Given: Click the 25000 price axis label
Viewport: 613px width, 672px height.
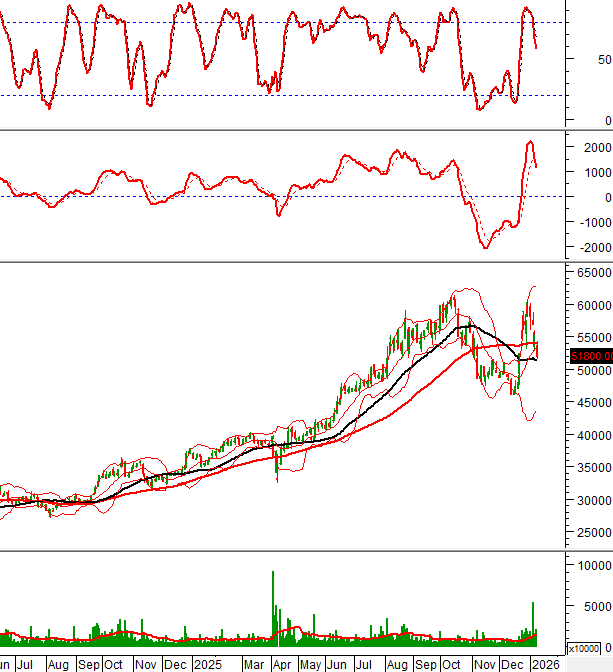Looking at the screenshot, I should tap(590, 535).
